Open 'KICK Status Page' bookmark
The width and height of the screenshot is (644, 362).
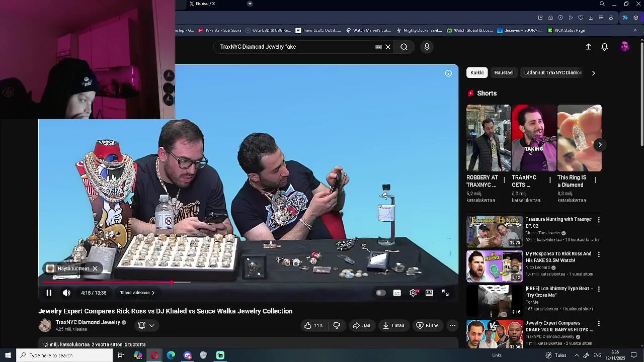[x=566, y=30]
